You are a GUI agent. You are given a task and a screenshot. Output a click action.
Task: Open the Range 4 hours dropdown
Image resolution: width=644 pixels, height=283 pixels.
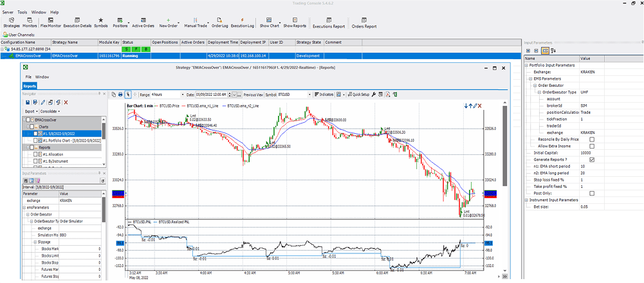(181, 94)
